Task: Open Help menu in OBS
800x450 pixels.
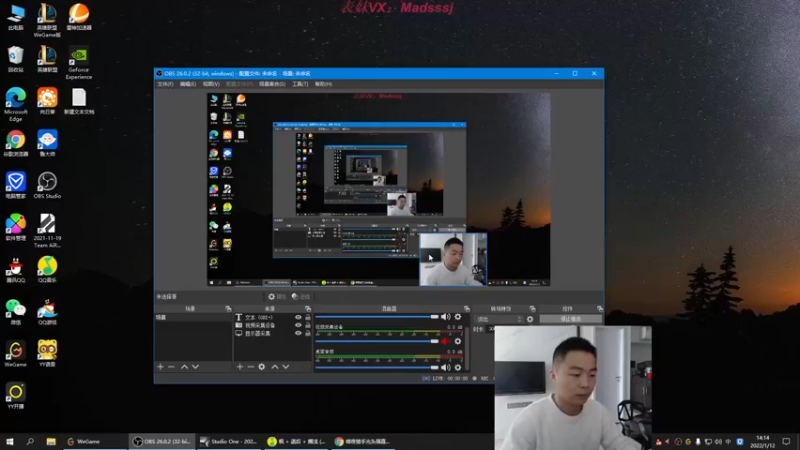Action: [x=323, y=84]
